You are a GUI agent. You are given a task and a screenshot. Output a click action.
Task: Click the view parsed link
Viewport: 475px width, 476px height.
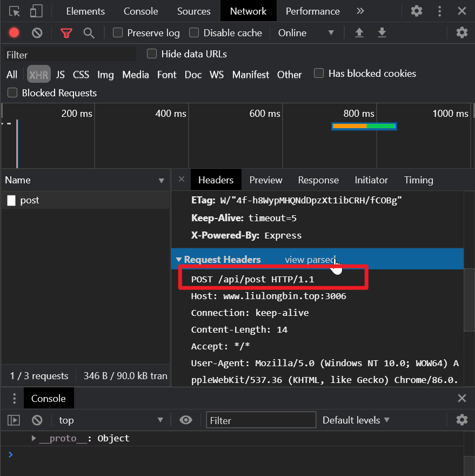pos(310,260)
